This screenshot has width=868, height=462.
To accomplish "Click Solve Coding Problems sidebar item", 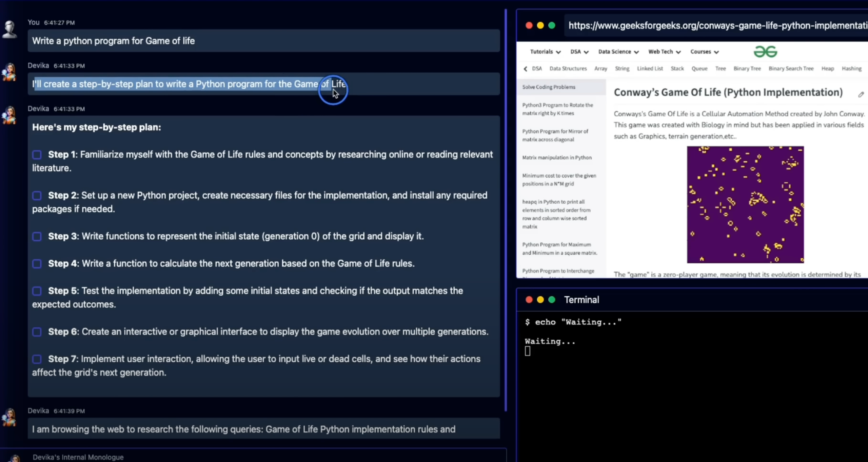I will (x=549, y=87).
